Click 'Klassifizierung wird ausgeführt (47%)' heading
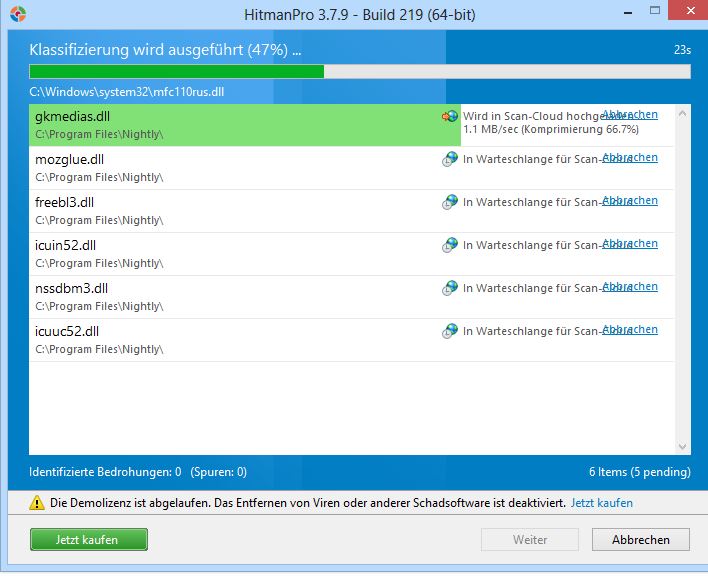Screen dimensions: 708x576 point(165,50)
